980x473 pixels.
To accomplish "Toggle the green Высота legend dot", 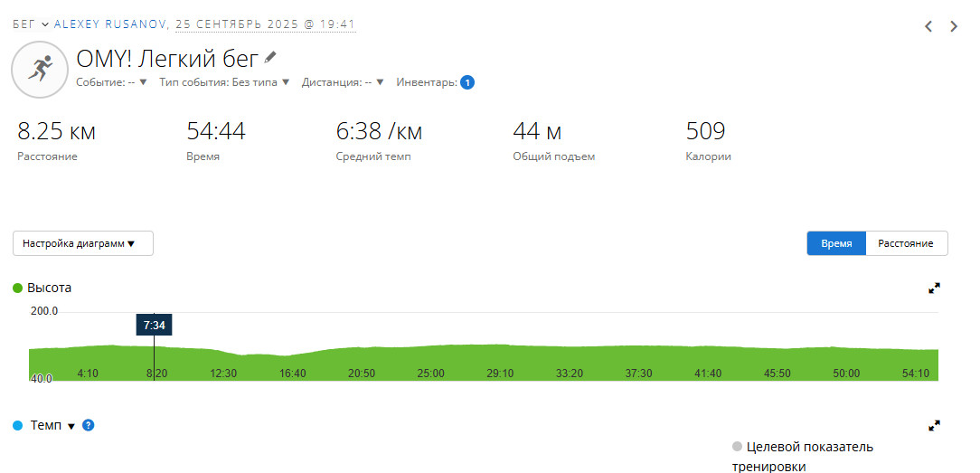I will click(17, 288).
